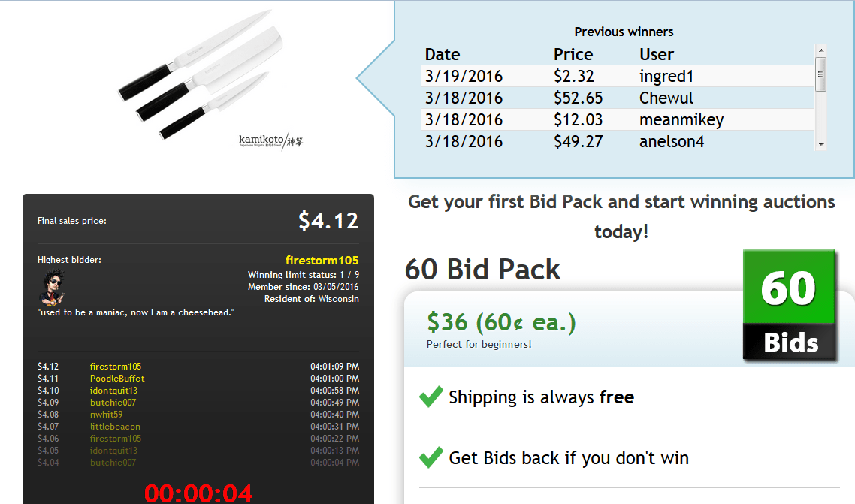
Task: Select the Chewul $52.65 winner row
Action: (x=618, y=98)
